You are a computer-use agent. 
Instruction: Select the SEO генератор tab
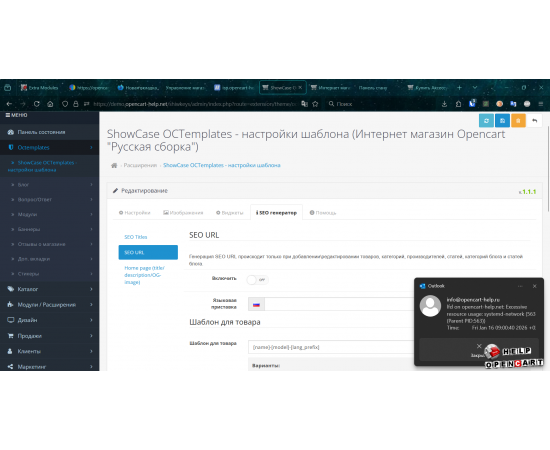[276, 213]
